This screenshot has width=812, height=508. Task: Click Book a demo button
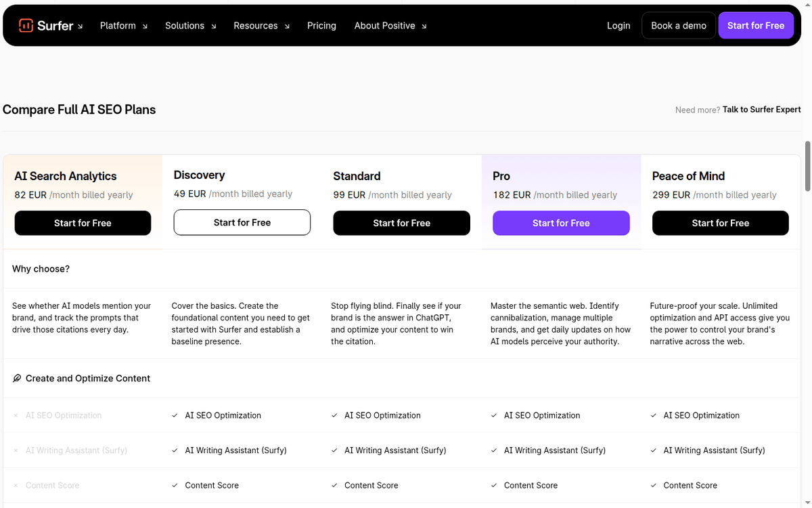pyautogui.click(x=679, y=26)
